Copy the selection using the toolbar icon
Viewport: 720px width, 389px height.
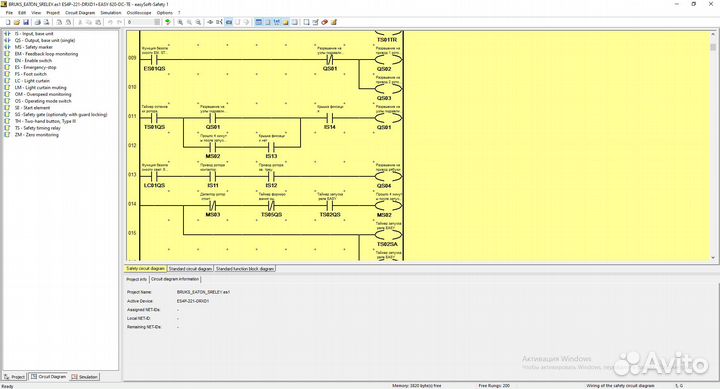(89, 22)
